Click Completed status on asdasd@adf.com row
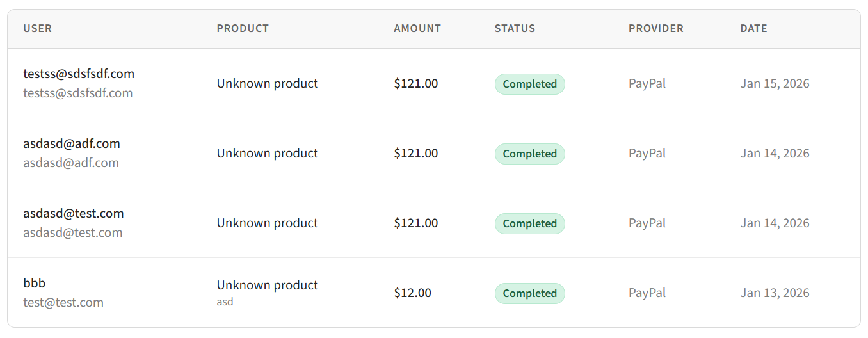The width and height of the screenshot is (868, 338). 529,154
